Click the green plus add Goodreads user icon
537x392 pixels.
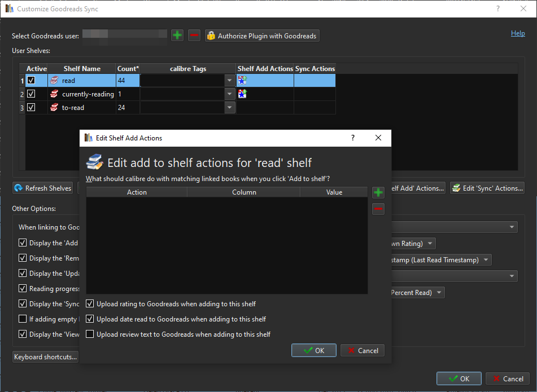tap(177, 35)
